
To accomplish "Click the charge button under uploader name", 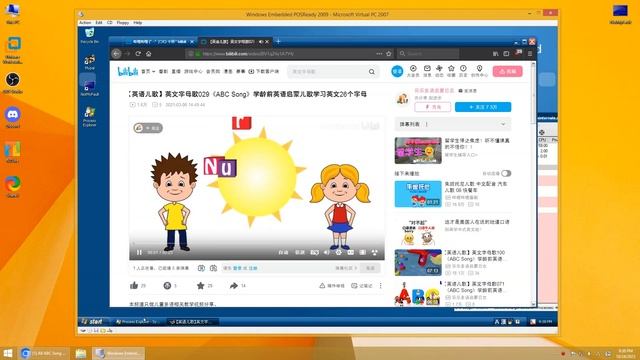I will click(433, 107).
